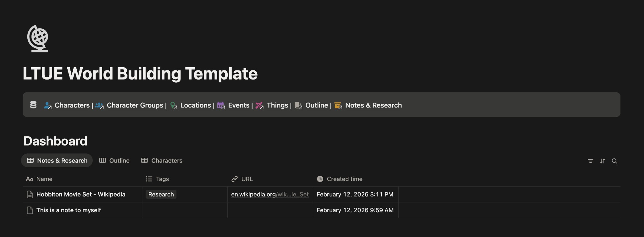644x237 pixels.
Task: Open the Outline page link in callout
Action: coord(316,105)
